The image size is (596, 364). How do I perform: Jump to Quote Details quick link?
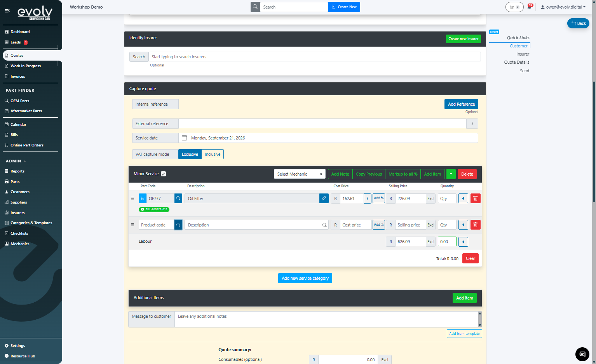517,62
